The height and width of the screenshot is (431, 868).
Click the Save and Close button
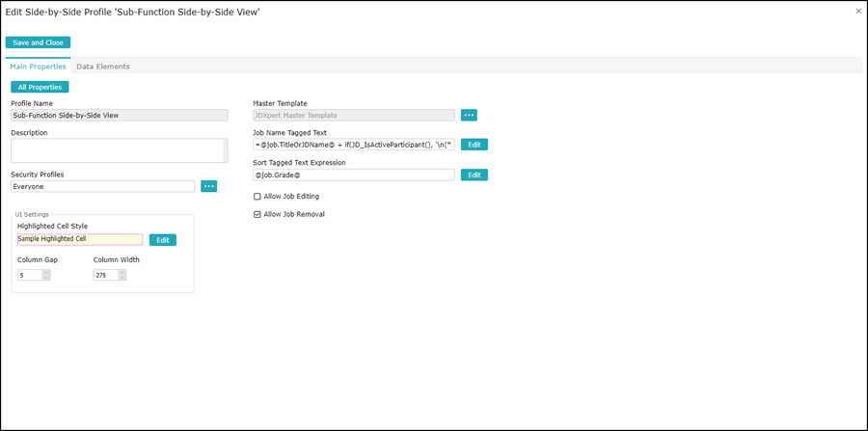(x=38, y=42)
